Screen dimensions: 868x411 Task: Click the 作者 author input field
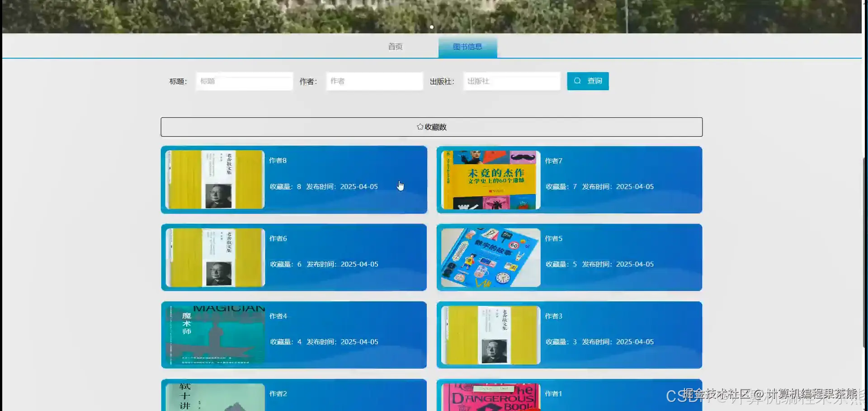click(374, 81)
